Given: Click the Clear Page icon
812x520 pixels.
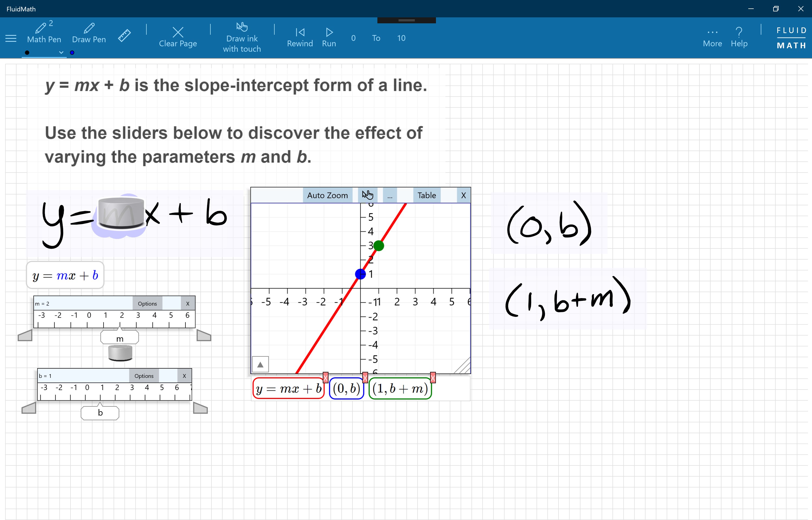Looking at the screenshot, I should [x=178, y=33].
